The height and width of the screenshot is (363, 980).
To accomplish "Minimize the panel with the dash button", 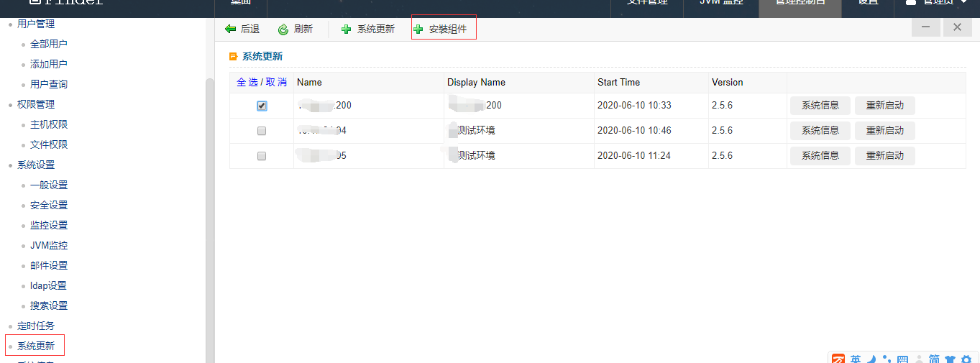I will 926,27.
